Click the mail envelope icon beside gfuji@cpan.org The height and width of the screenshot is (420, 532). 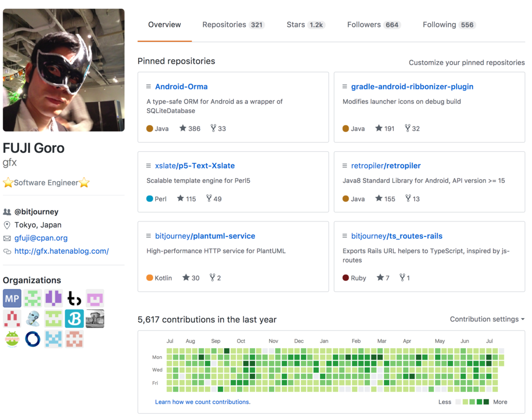pyautogui.click(x=7, y=239)
